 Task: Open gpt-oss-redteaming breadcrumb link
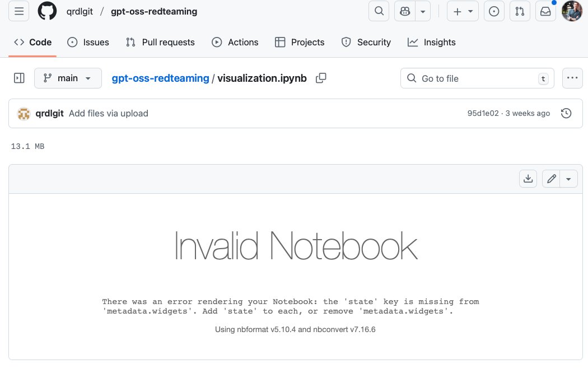coord(160,78)
